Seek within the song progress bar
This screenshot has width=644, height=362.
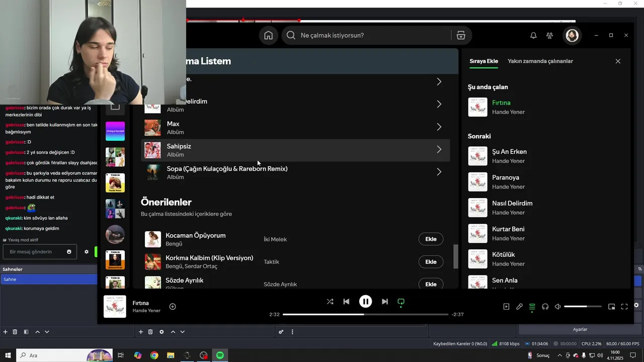click(x=365, y=314)
